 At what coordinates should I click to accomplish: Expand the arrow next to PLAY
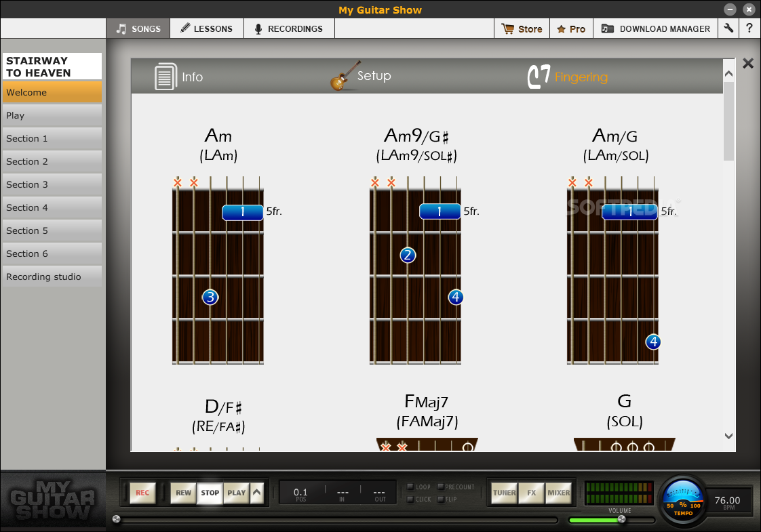(x=257, y=493)
